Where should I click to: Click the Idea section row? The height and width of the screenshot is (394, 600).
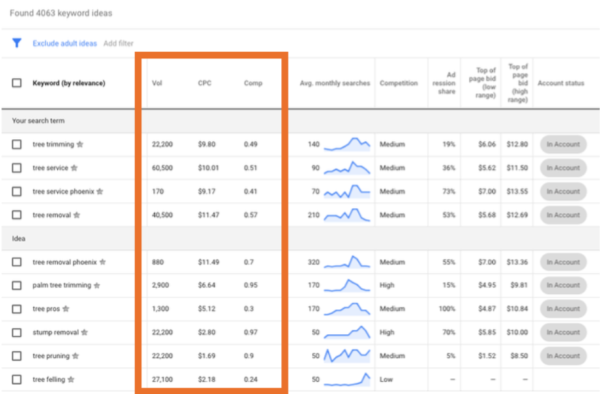click(300, 238)
